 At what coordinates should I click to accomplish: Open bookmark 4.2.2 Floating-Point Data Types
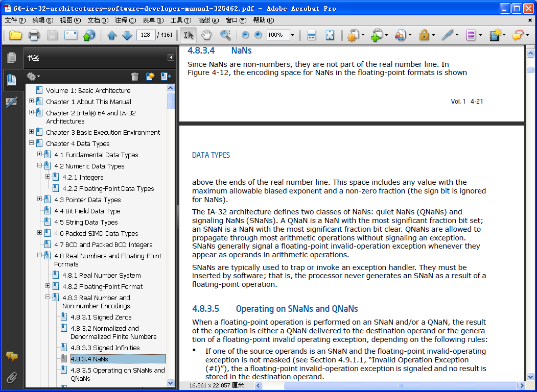[108, 188]
